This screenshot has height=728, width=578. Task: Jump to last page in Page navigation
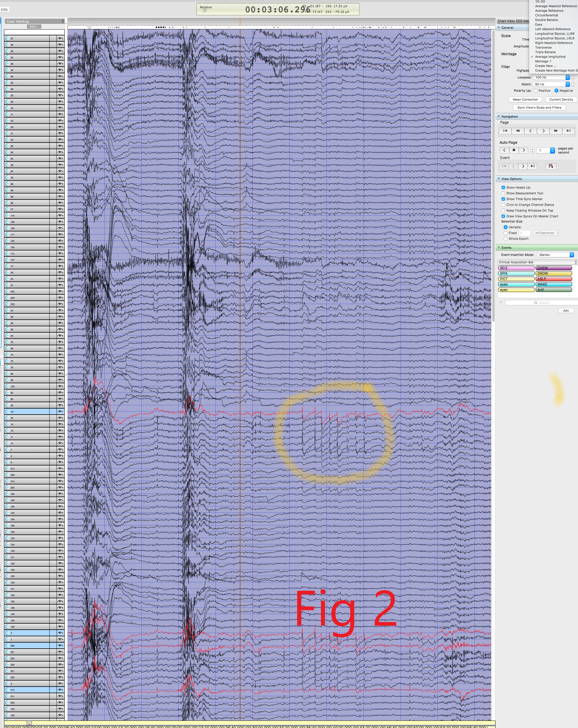click(569, 131)
